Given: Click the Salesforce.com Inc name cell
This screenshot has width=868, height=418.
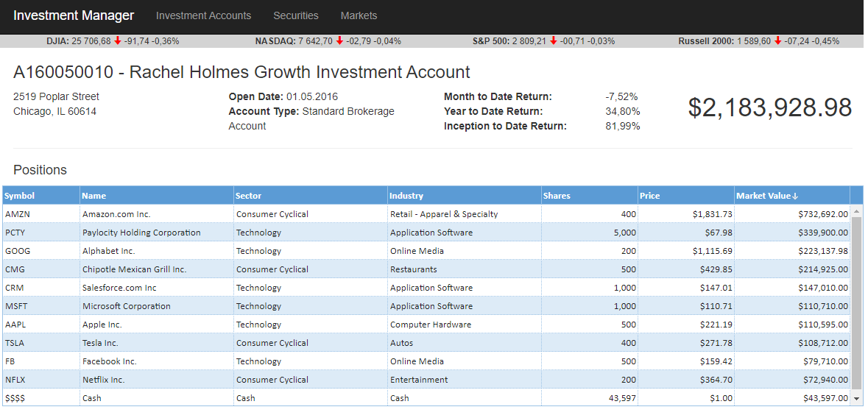Looking at the screenshot, I should pos(157,287).
